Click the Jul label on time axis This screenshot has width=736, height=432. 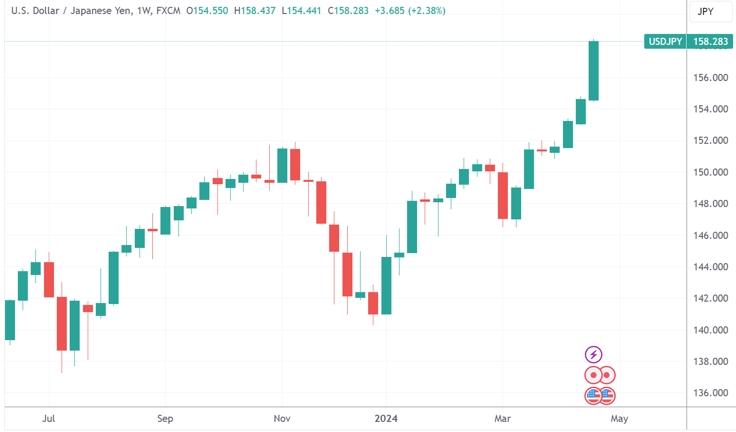48,418
